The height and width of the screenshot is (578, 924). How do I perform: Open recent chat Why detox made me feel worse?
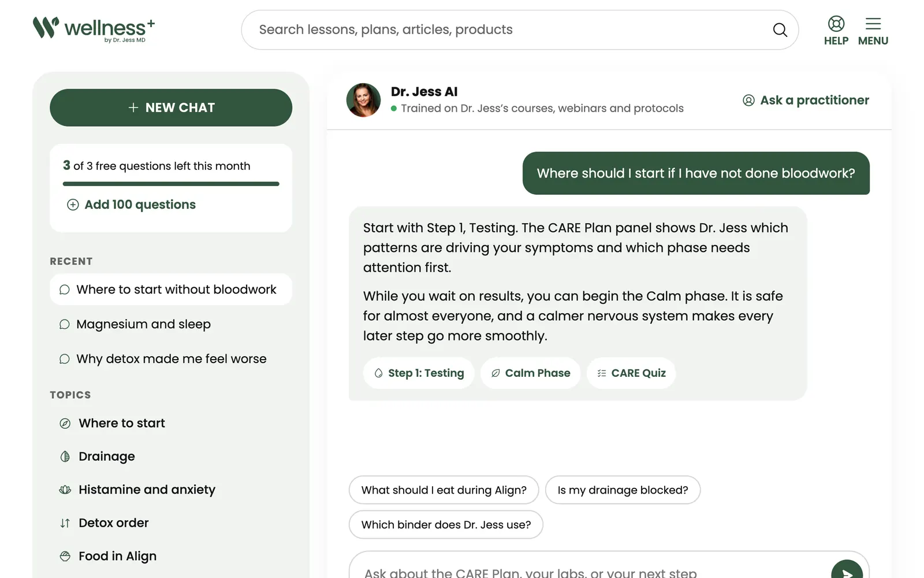tap(171, 359)
